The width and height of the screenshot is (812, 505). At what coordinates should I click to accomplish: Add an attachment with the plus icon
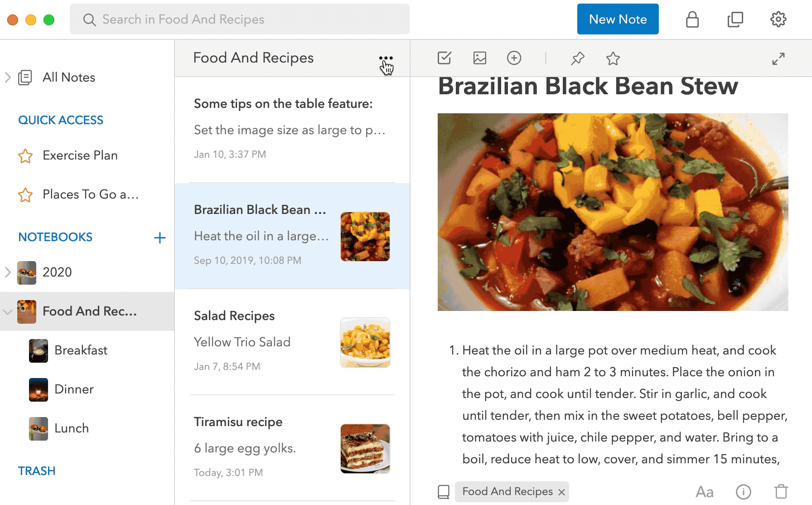click(x=514, y=58)
